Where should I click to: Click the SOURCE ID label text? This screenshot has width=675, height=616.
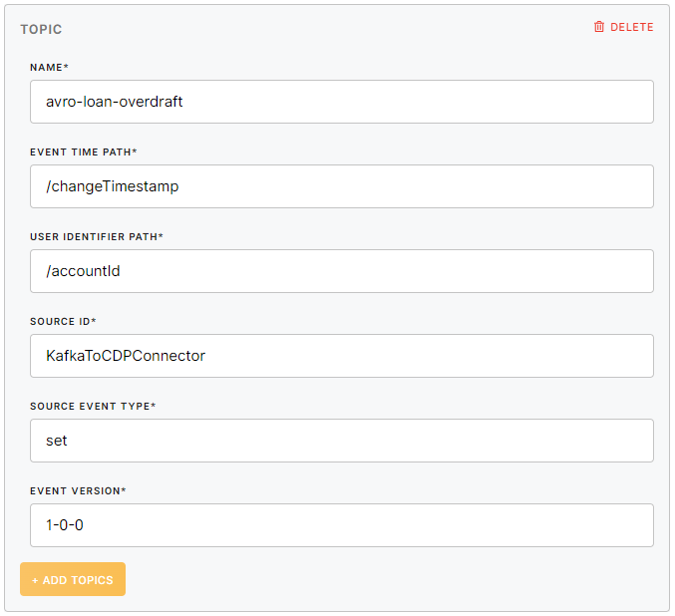[x=63, y=321]
